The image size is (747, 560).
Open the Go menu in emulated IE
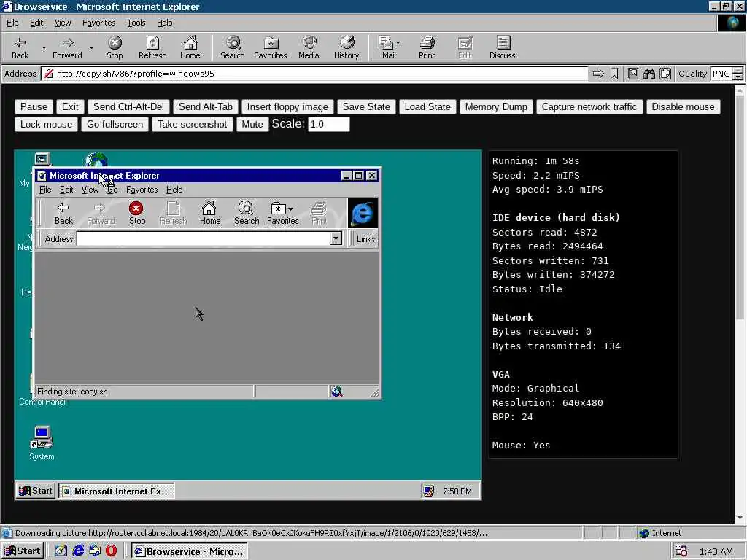112,190
